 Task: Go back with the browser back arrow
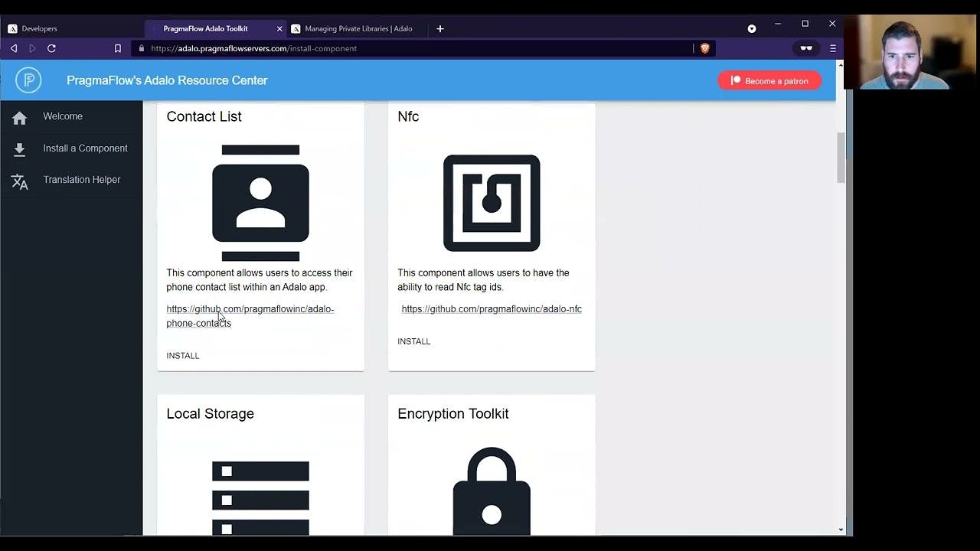pyautogui.click(x=14, y=48)
